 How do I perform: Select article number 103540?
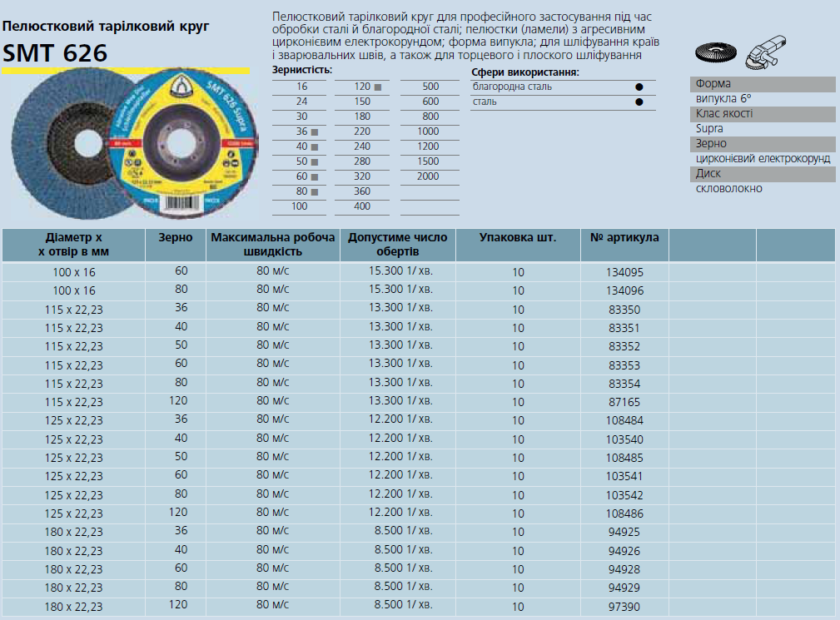[x=624, y=439]
